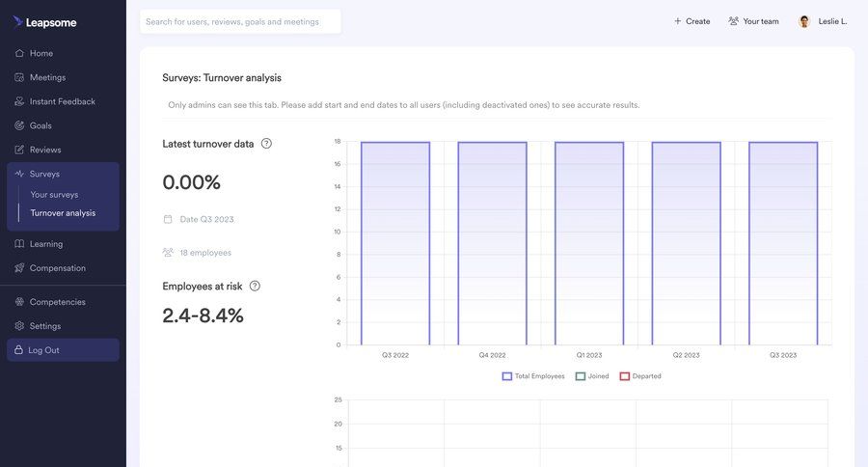Click help icon beside Employees at risk

pos(255,286)
